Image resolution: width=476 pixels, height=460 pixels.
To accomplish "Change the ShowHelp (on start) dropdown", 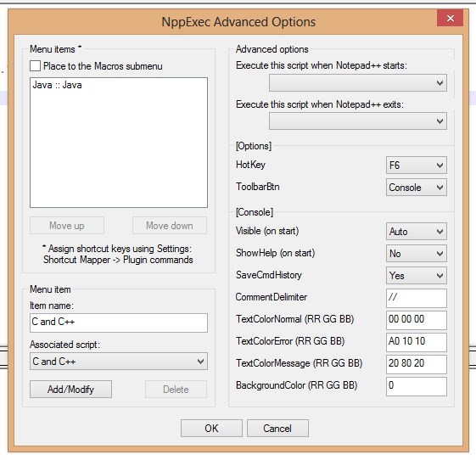I will click(x=417, y=254).
